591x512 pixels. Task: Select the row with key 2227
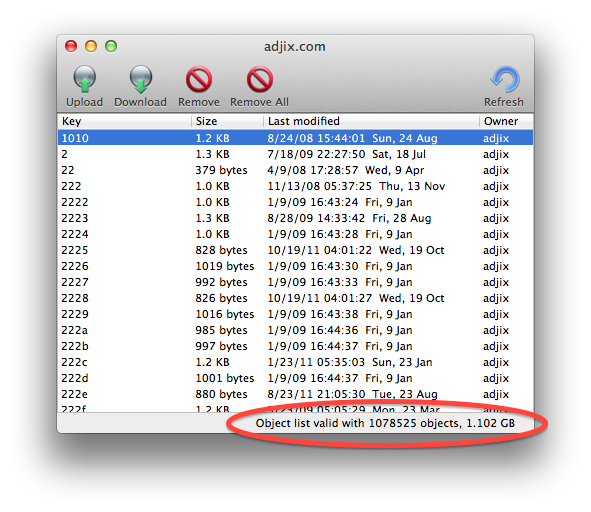click(296, 282)
